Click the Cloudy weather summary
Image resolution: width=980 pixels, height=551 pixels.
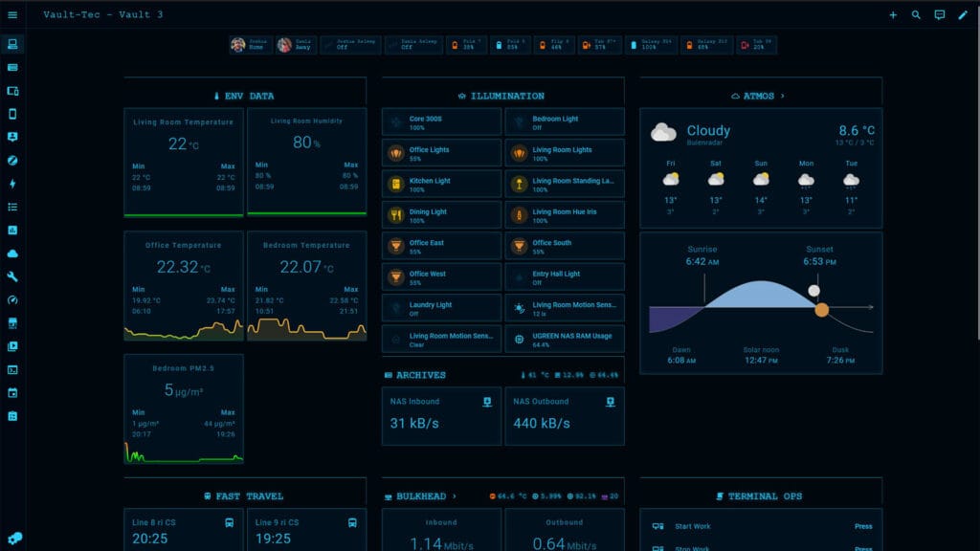pos(761,133)
